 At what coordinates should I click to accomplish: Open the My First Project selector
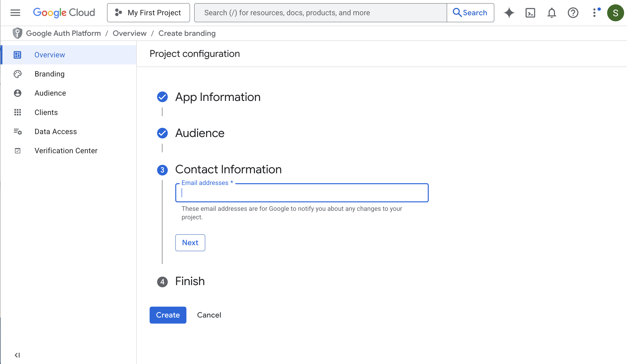(x=148, y=13)
